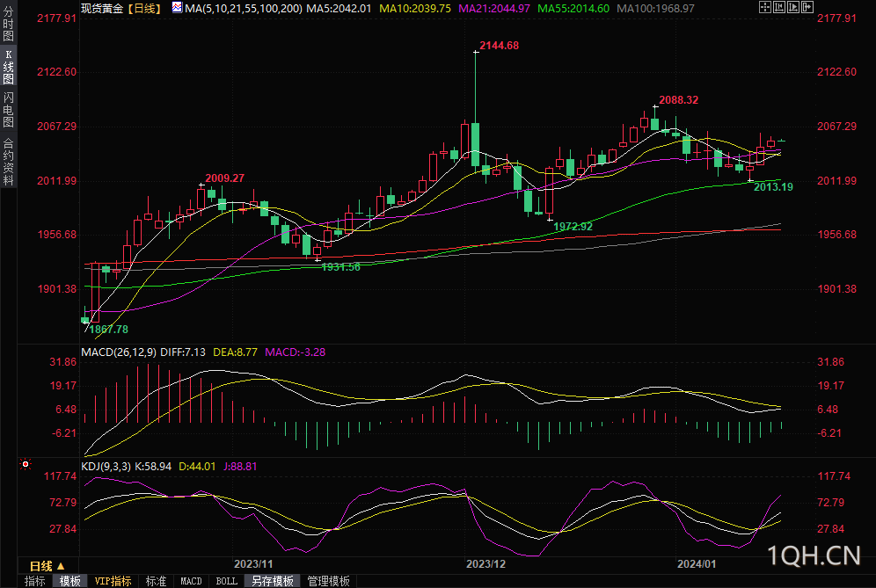Viewport: 876px width, 588px height.
Task: Click the 1972.92 low price label
Action: (573, 227)
